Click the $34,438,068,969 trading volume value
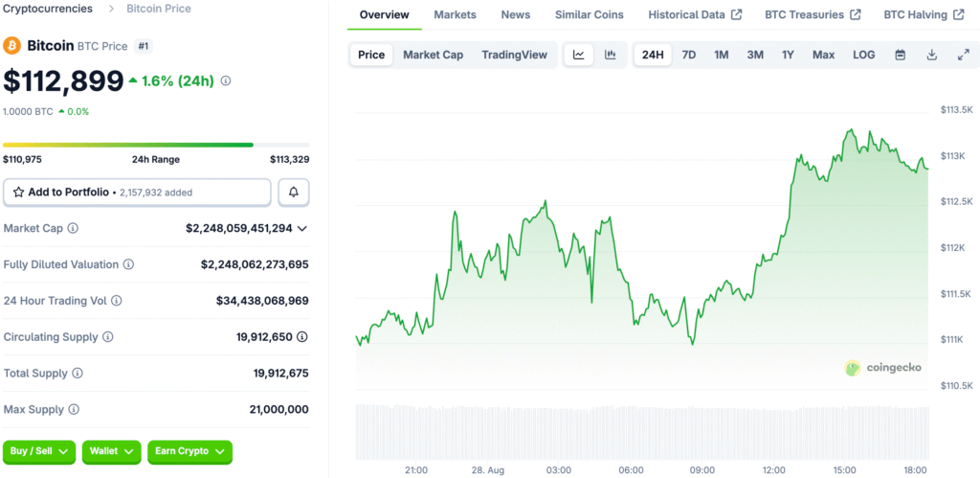Image resolution: width=980 pixels, height=478 pixels. (262, 301)
